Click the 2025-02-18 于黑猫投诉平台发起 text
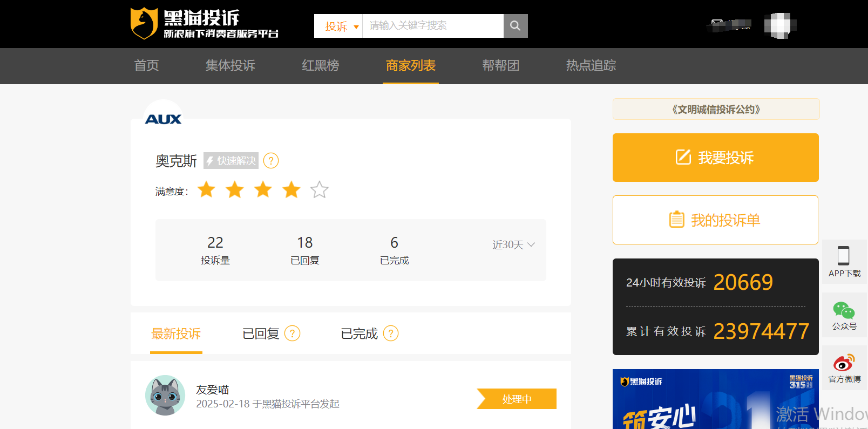Viewport: 868px width, 429px height. [268, 404]
